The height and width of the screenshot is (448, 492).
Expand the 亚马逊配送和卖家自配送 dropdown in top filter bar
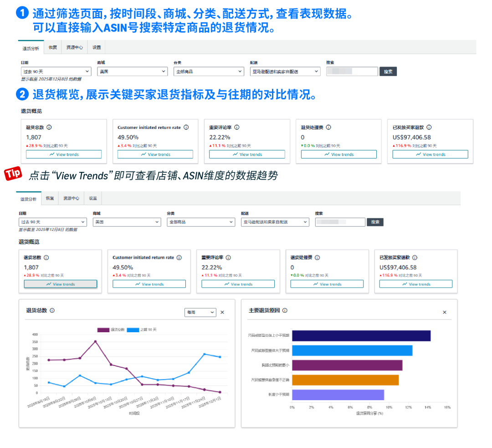tap(285, 72)
